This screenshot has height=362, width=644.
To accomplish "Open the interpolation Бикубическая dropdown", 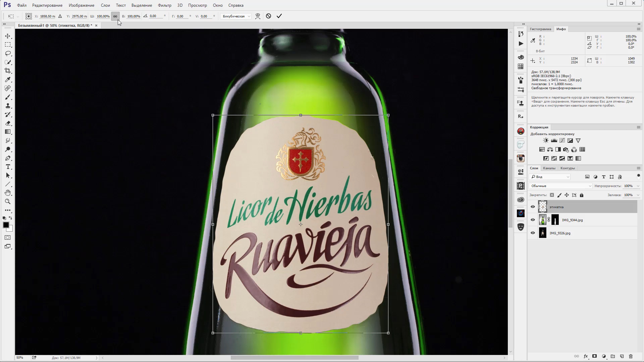I will tap(236, 16).
